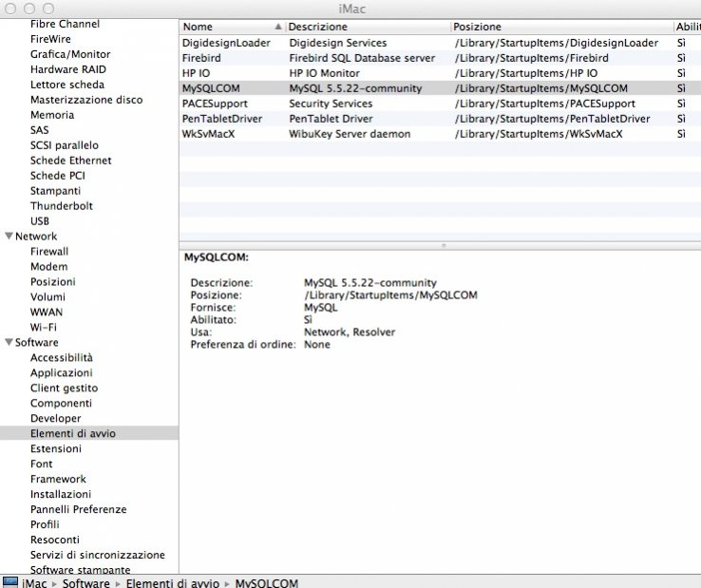Select the Network category label
Viewport: 701px width, 588px height.
click(36, 237)
